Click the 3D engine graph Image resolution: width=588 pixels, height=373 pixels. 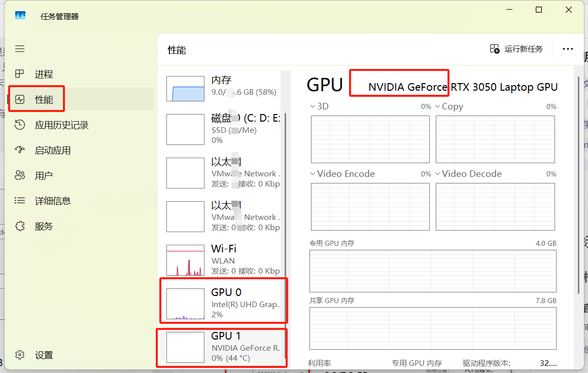[370, 139]
